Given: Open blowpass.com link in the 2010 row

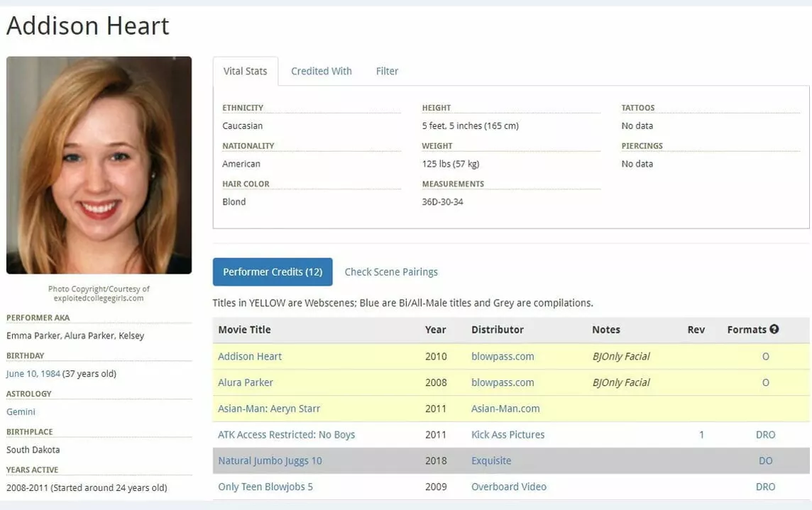Looking at the screenshot, I should pyautogui.click(x=503, y=357).
